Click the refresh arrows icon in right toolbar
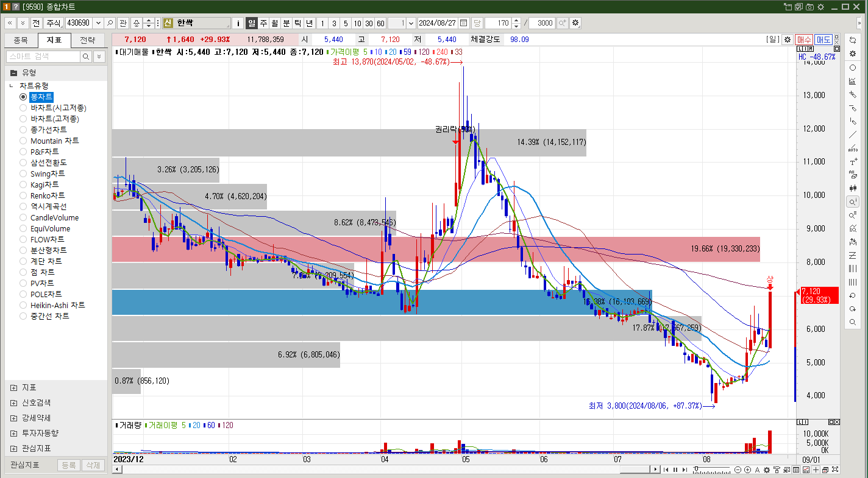This screenshot has height=478, width=868. (853, 40)
